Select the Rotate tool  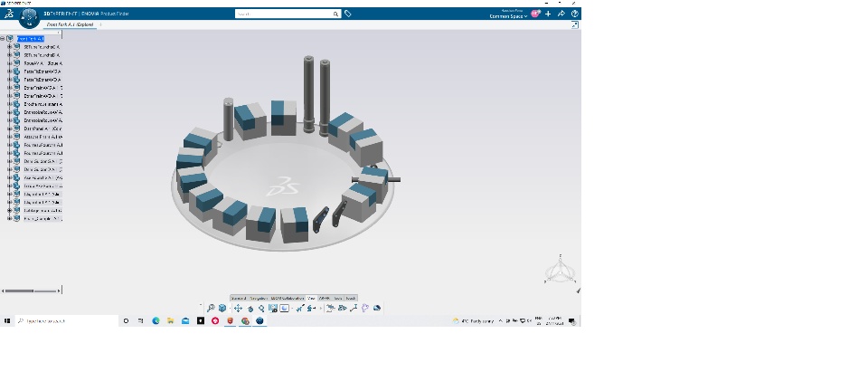tap(250, 309)
